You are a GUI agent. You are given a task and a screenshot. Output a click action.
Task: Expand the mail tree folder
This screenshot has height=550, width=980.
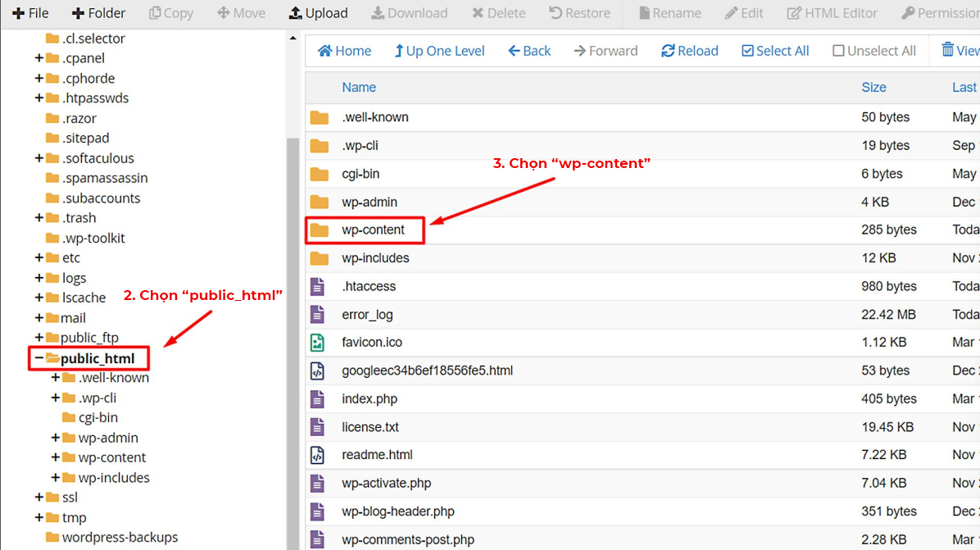click(39, 317)
